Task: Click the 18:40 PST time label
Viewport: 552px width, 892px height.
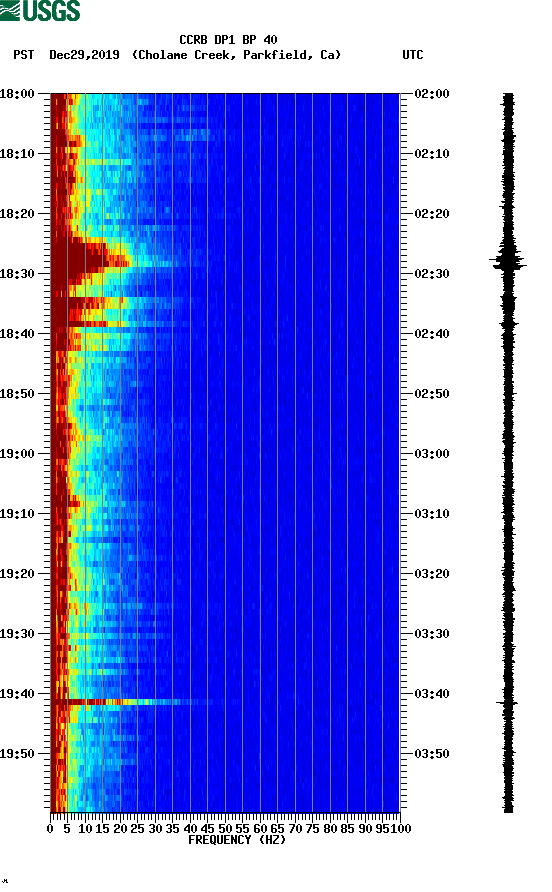Action: click(x=17, y=333)
